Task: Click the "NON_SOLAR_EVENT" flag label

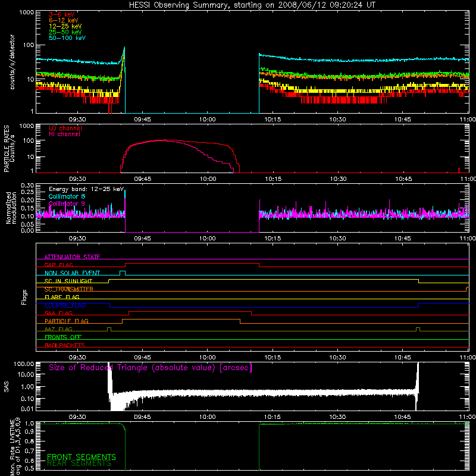Action: point(72,273)
